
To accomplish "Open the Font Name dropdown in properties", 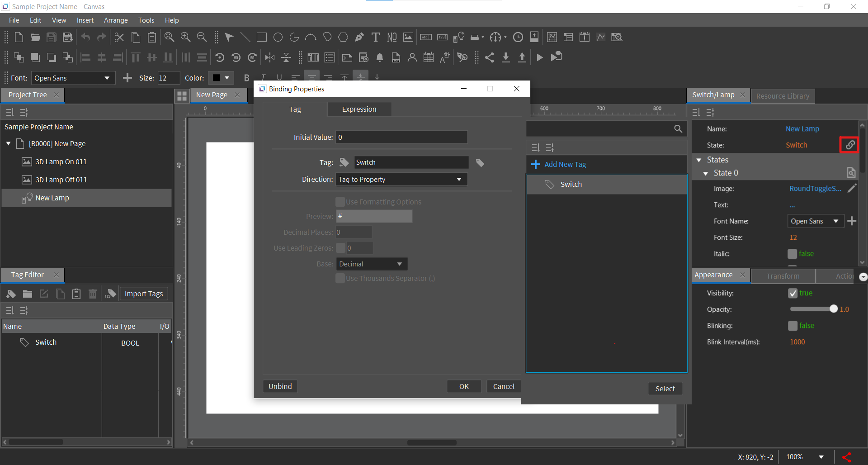I will 815,221.
